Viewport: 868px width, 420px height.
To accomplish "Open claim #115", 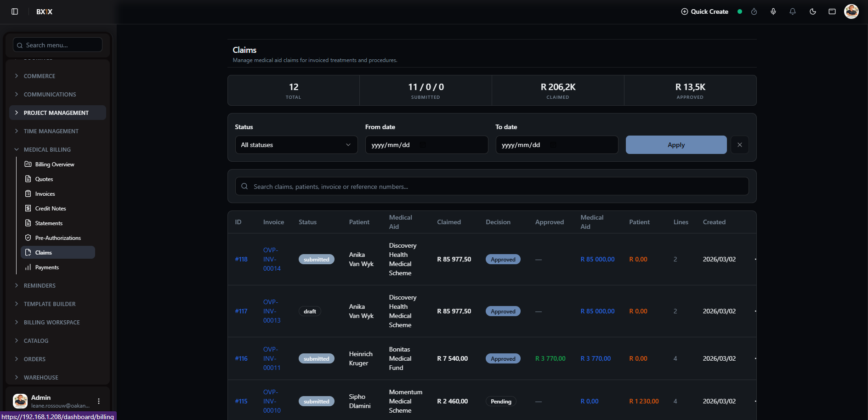I will click(x=241, y=401).
